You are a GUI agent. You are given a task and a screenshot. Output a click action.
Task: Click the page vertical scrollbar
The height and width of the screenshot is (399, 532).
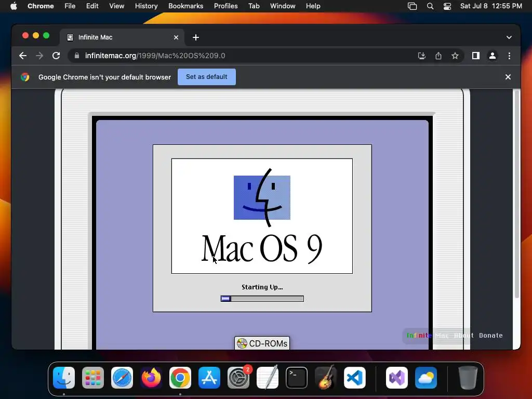517,193
